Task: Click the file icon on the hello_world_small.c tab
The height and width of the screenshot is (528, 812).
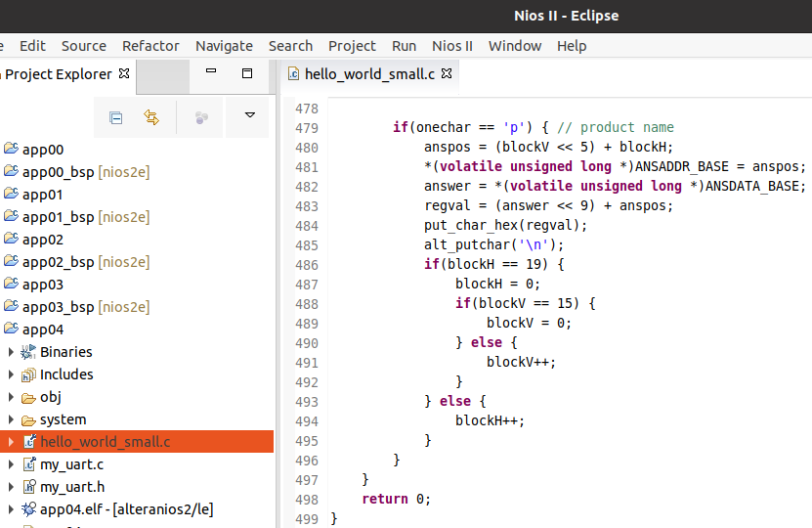Action: 293,73
